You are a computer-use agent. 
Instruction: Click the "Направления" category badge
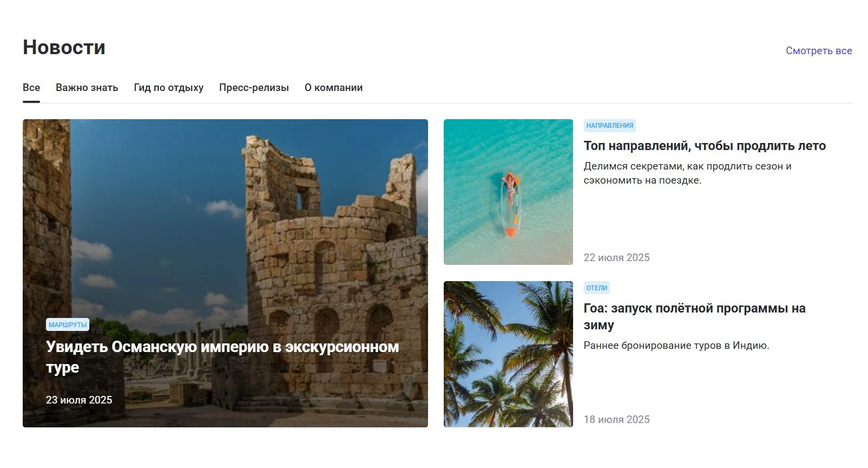[x=609, y=126]
